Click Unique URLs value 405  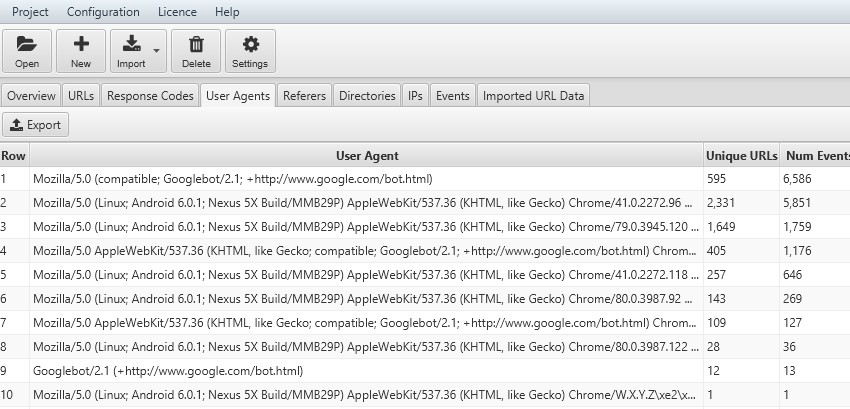tap(716, 251)
